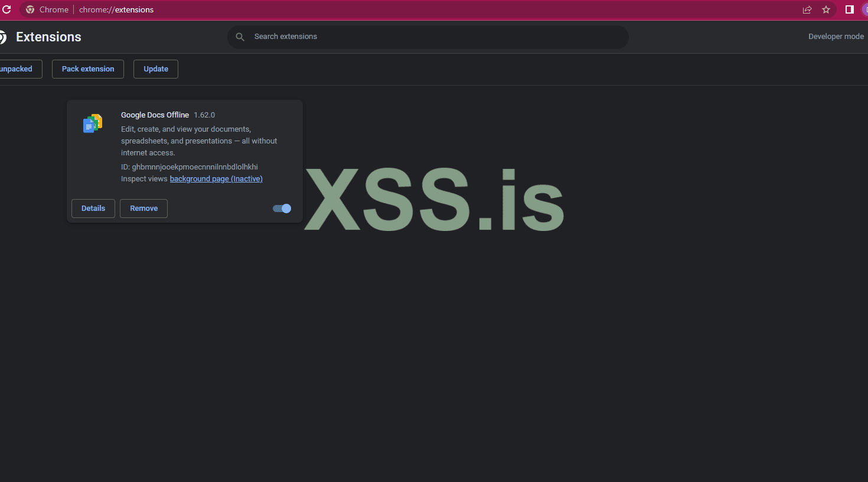Click the Developer mode label
The height and width of the screenshot is (482, 868).
[836, 37]
